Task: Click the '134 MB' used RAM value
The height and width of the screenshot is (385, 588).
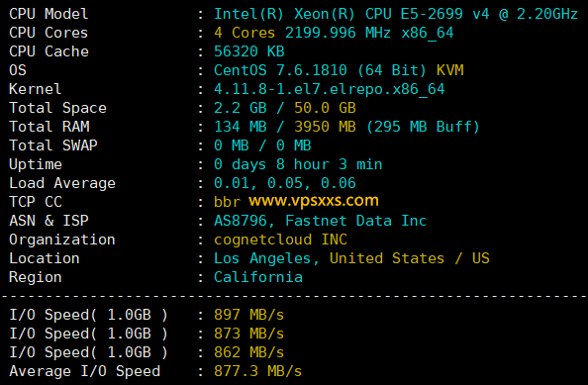Action: click(x=241, y=127)
